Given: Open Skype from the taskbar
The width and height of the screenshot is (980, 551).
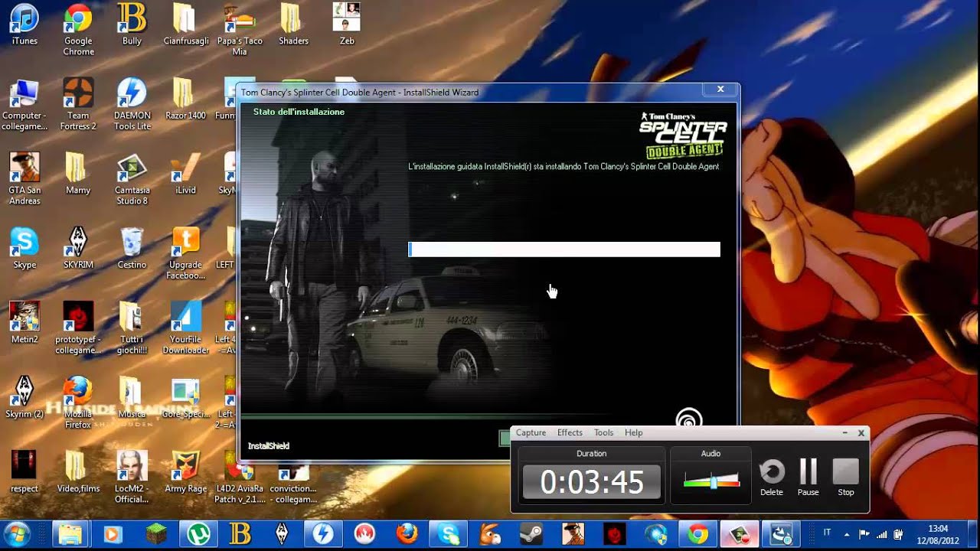Looking at the screenshot, I should pos(447,533).
